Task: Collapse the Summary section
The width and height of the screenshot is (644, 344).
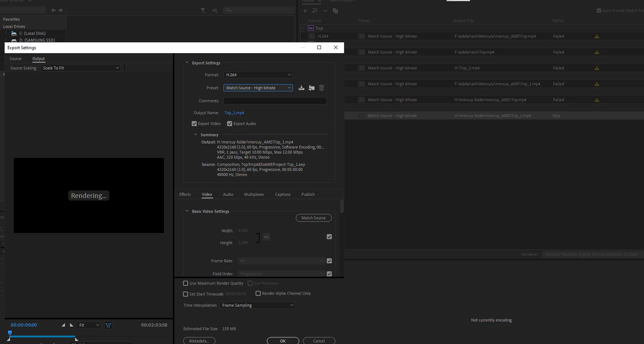Action: tap(195, 135)
